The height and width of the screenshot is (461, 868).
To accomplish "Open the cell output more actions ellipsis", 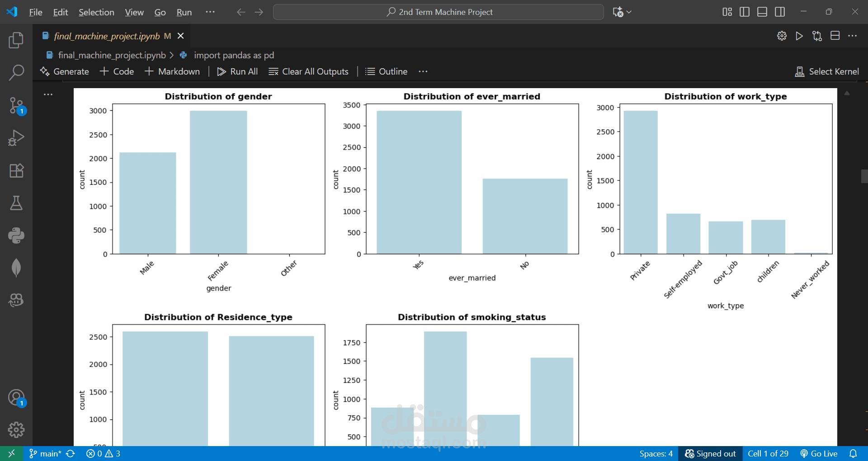I will pyautogui.click(x=48, y=94).
